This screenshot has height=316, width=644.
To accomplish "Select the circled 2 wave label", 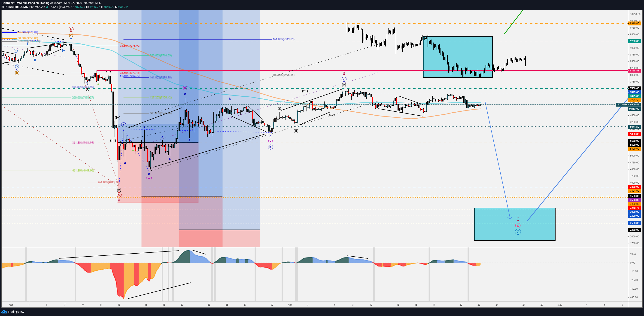I will click(518, 232).
